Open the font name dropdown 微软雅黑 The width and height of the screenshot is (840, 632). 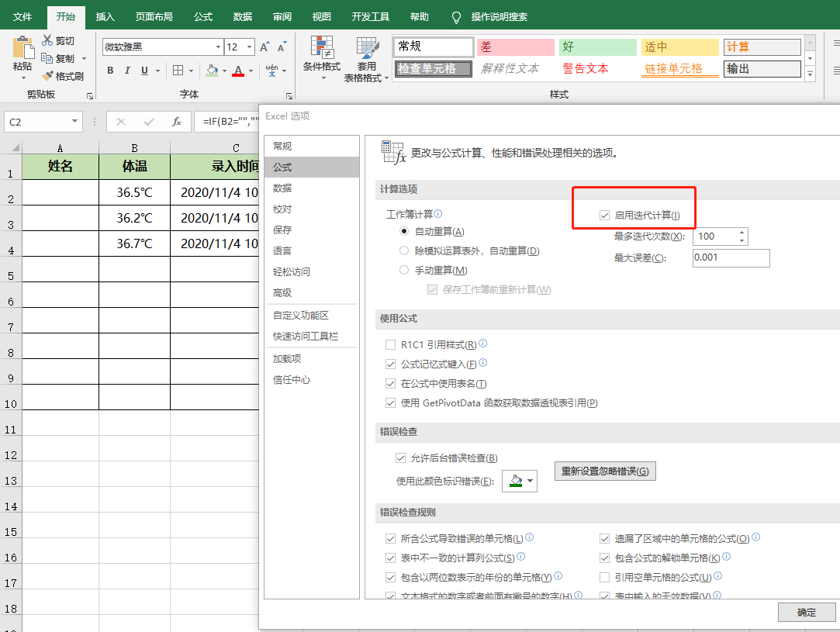tap(218, 47)
